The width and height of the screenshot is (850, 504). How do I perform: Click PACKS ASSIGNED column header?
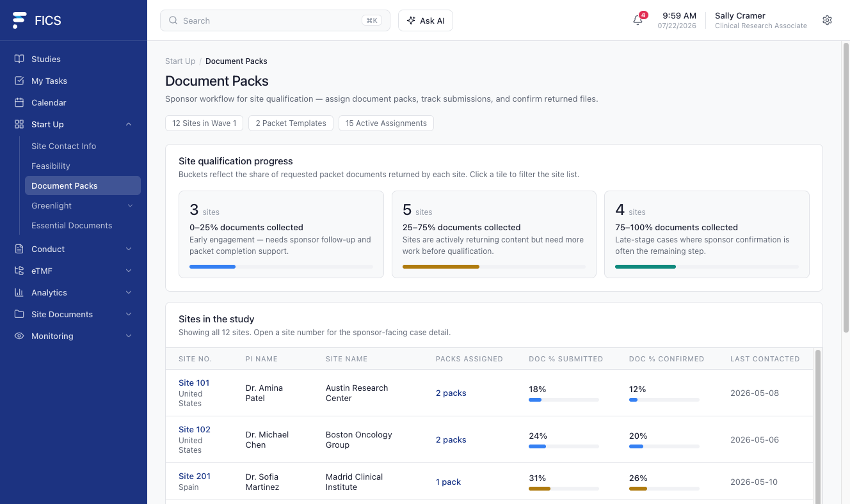click(x=469, y=359)
